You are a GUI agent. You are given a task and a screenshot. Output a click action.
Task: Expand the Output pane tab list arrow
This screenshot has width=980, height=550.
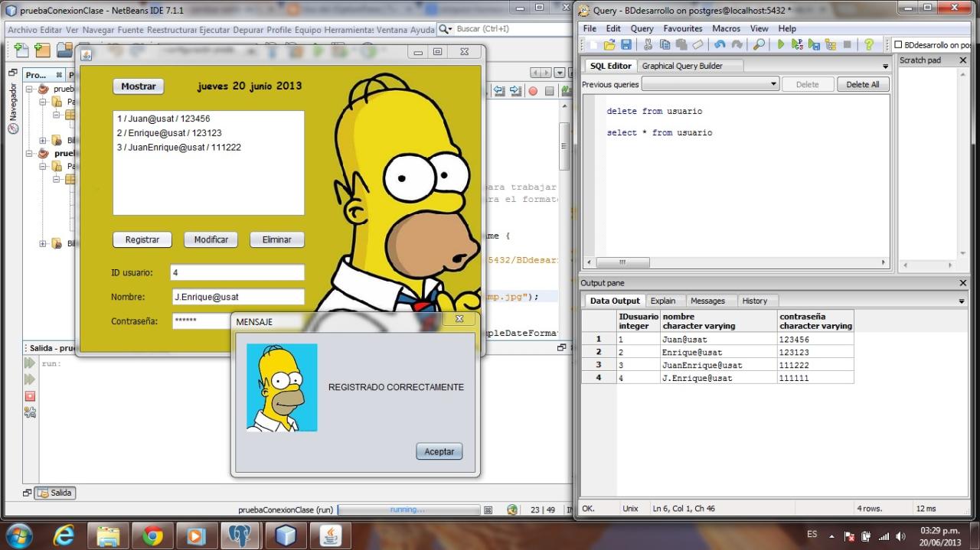pos(962,301)
